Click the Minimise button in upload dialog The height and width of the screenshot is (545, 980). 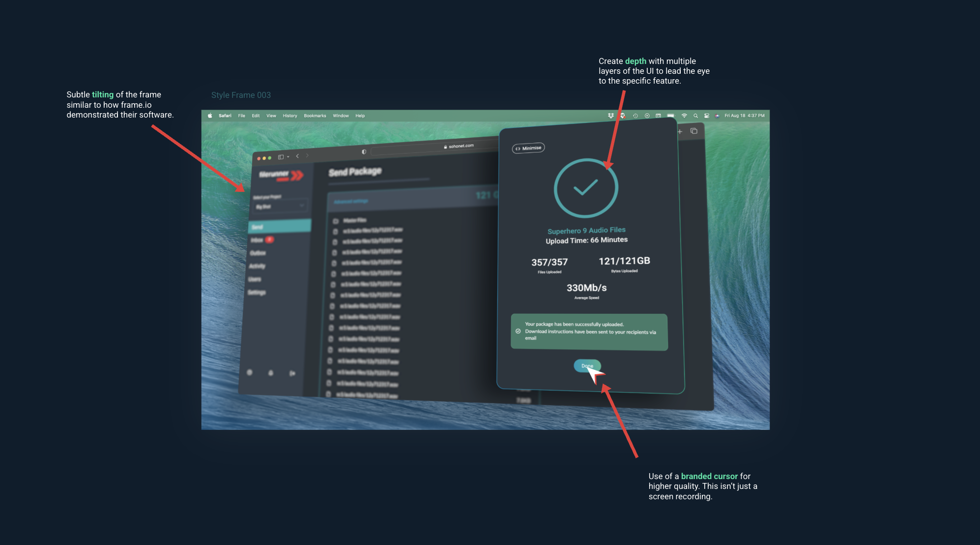pyautogui.click(x=528, y=148)
